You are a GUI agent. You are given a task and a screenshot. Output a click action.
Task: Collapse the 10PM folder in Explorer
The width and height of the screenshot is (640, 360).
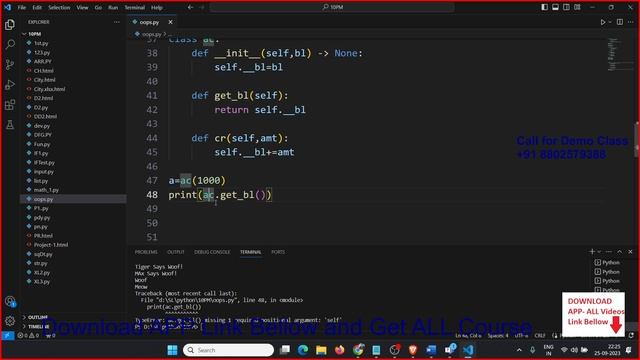click(x=34, y=34)
